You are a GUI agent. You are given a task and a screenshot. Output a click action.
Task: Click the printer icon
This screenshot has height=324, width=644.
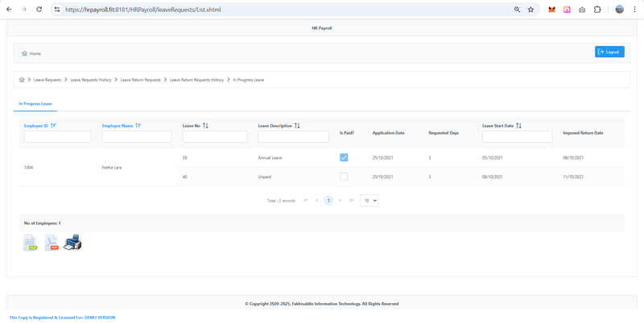(72, 242)
